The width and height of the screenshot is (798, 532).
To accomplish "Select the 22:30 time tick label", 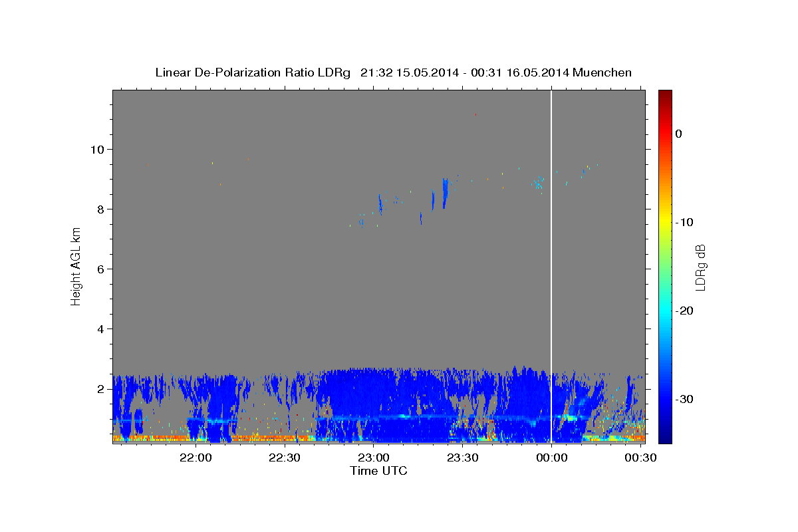I will 285,458.
